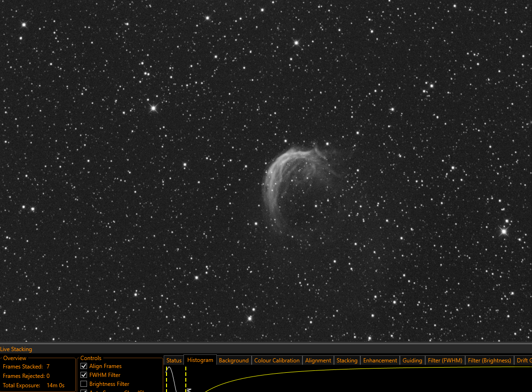Viewport: 532px width, 392px height.
Task: Select the Histogram tab
Action: click(x=200, y=360)
